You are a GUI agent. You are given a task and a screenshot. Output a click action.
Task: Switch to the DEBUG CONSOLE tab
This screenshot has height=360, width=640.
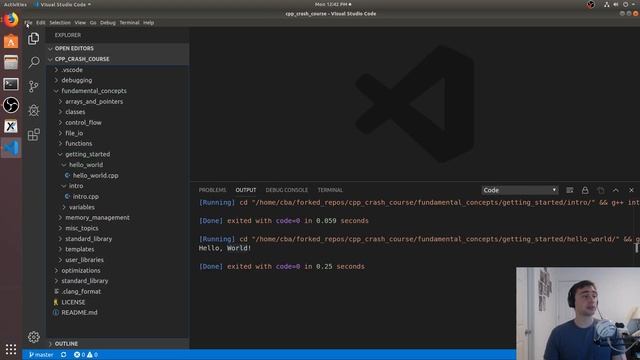click(x=287, y=190)
